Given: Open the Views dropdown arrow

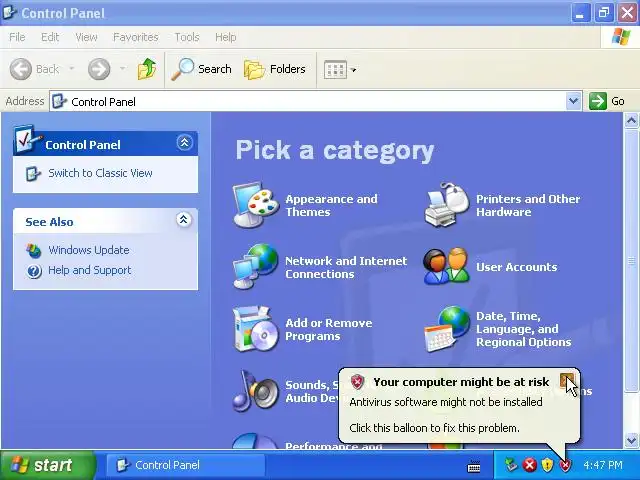Looking at the screenshot, I should click(353, 70).
